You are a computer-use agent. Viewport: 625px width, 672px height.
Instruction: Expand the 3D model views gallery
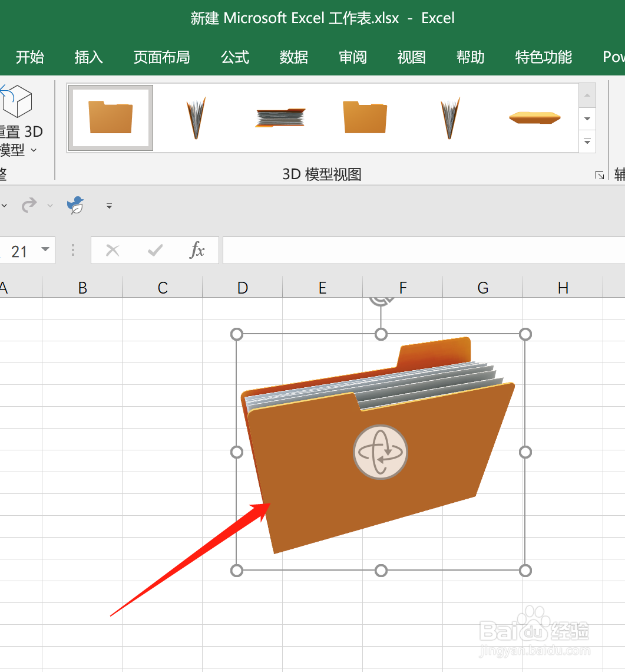click(x=587, y=141)
